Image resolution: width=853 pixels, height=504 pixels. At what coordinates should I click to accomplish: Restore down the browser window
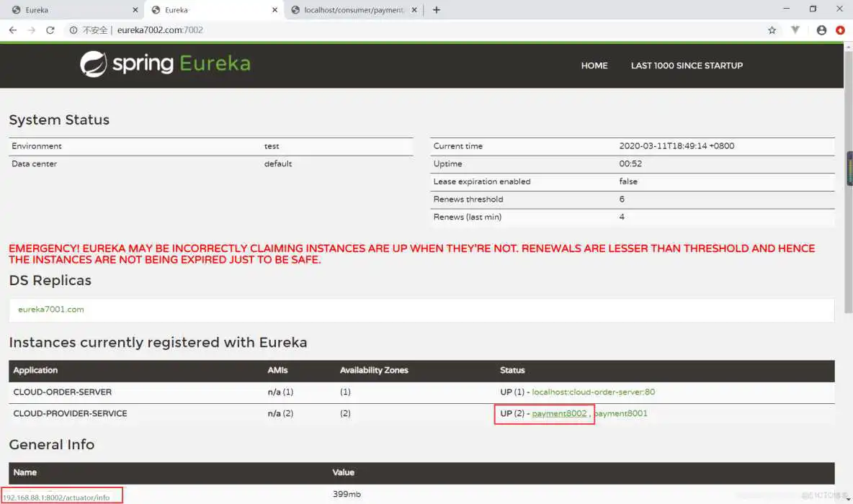pos(813,9)
